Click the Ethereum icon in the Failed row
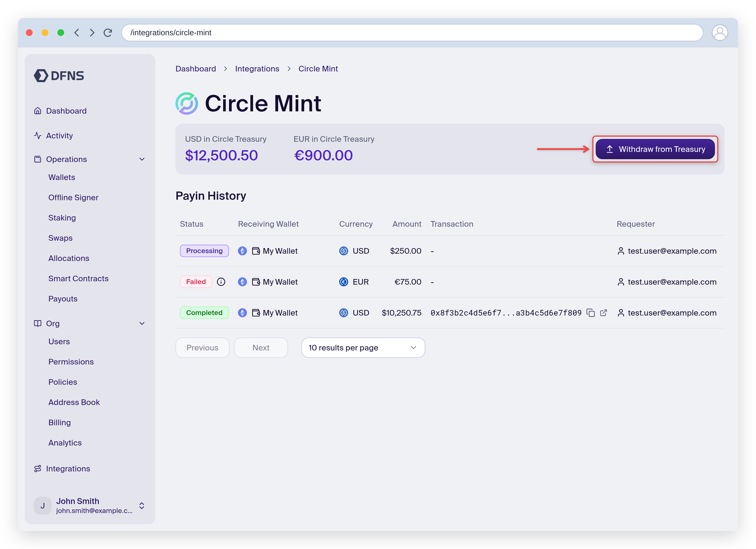This screenshot has height=549, width=756. pyautogui.click(x=242, y=282)
